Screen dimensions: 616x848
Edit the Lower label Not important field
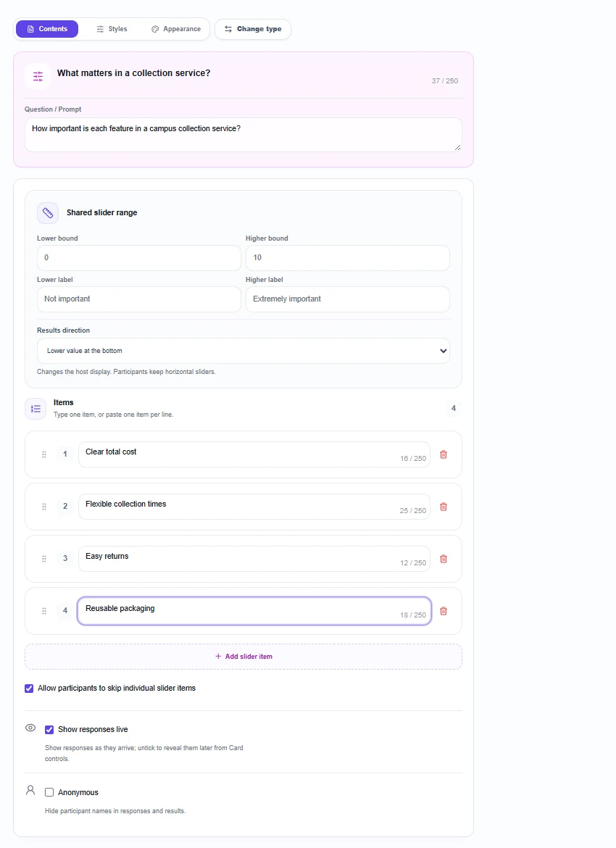[139, 299]
